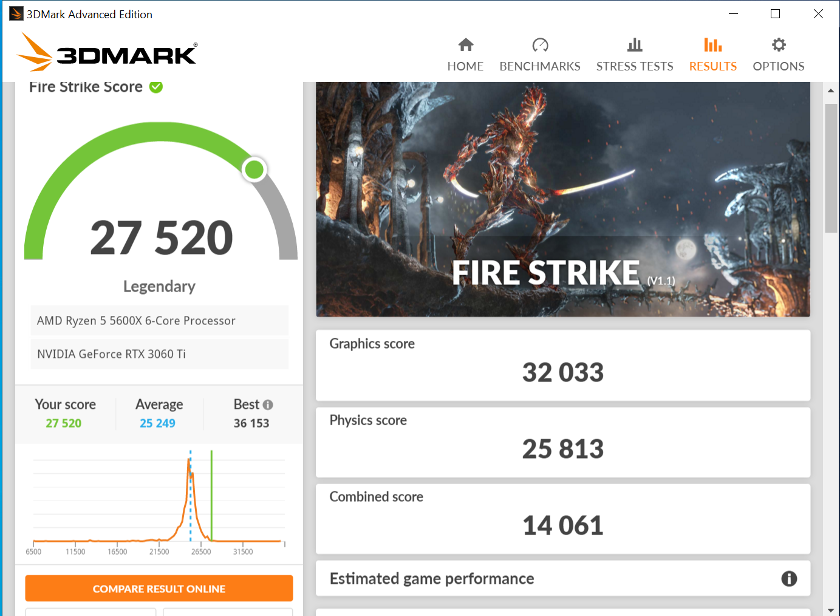Click the Estimated game performance heading
The height and width of the screenshot is (616, 840).
[432, 579]
